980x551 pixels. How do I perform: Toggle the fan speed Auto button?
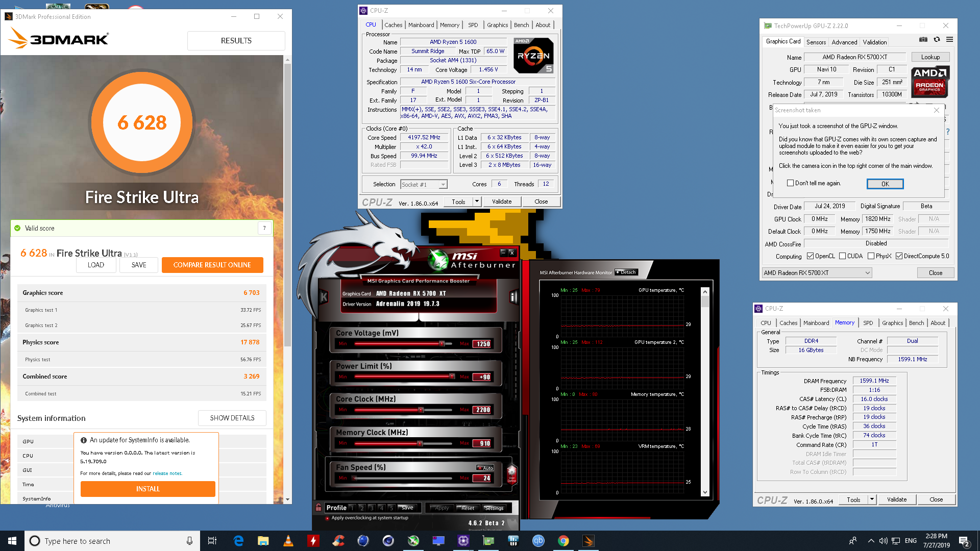coord(485,468)
